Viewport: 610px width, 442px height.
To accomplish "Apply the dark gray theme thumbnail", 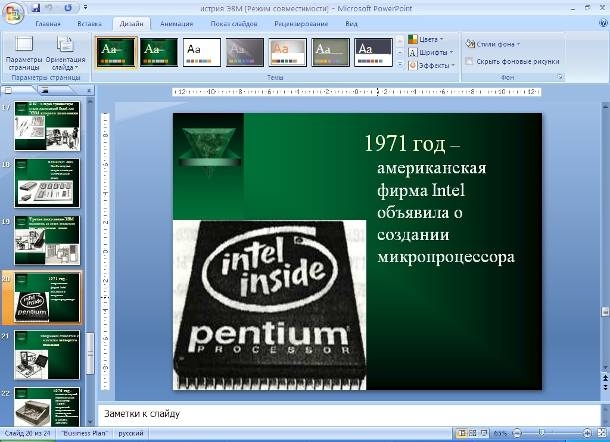I will click(x=245, y=52).
